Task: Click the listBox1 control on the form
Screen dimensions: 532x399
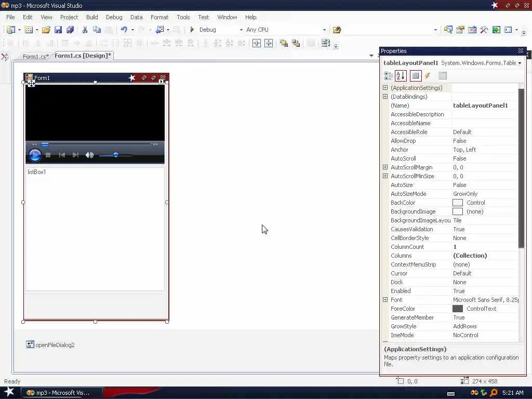Action: point(95,229)
